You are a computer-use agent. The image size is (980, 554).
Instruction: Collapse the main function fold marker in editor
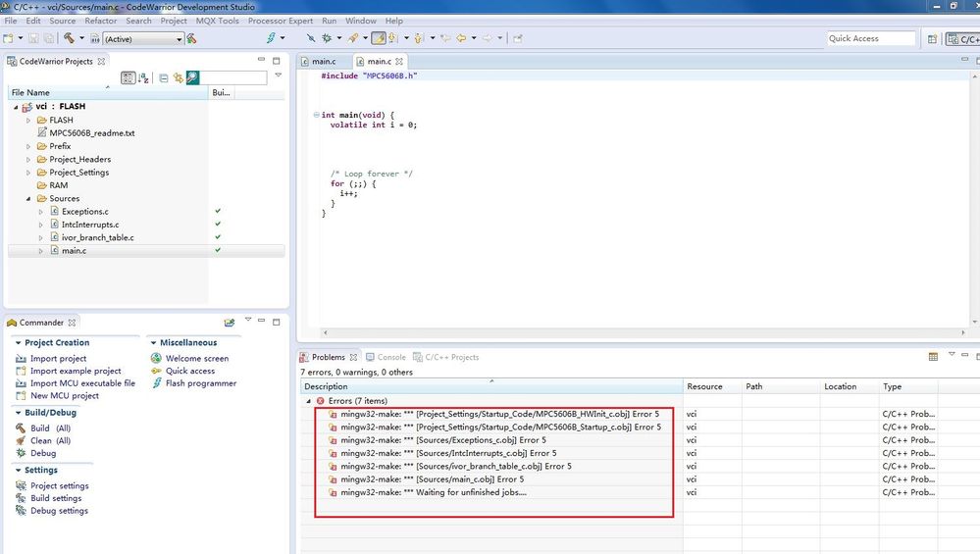pos(316,115)
